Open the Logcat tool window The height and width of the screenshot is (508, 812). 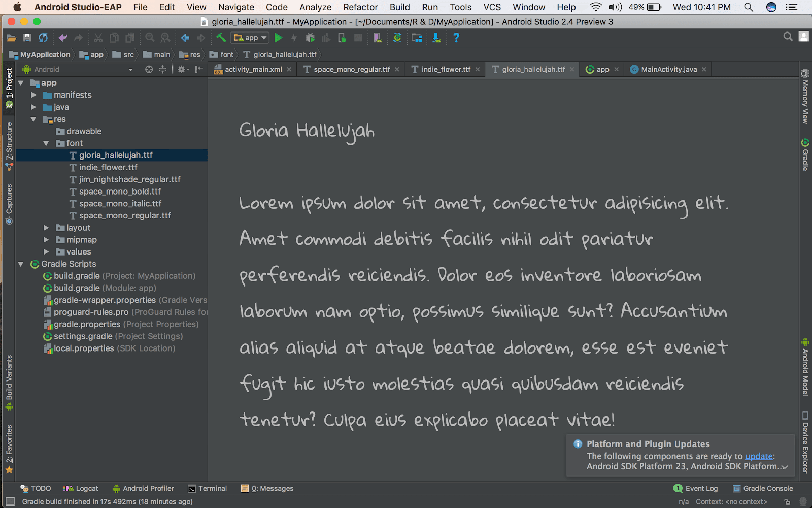point(81,488)
